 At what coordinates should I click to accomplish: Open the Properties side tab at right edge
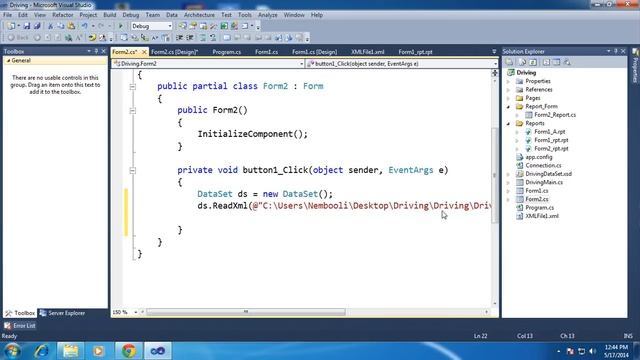tap(635, 65)
